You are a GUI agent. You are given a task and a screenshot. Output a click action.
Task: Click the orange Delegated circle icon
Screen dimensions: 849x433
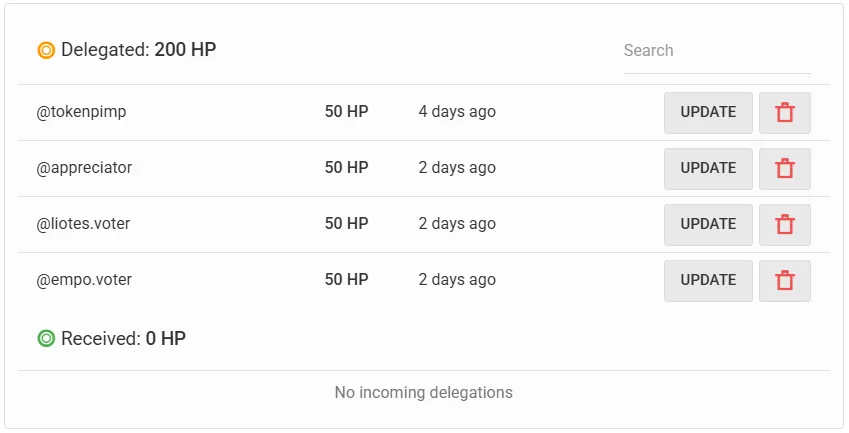pyautogui.click(x=46, y=50)
